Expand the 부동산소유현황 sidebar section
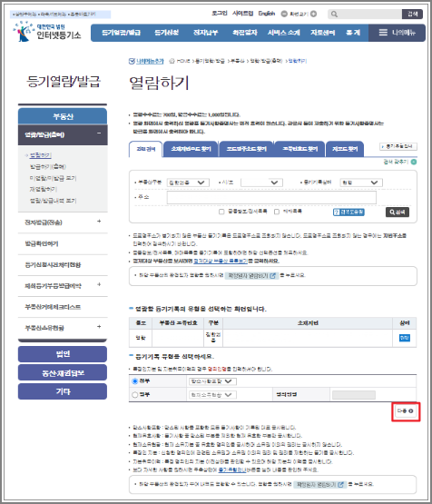 click(x=99, y=327)
